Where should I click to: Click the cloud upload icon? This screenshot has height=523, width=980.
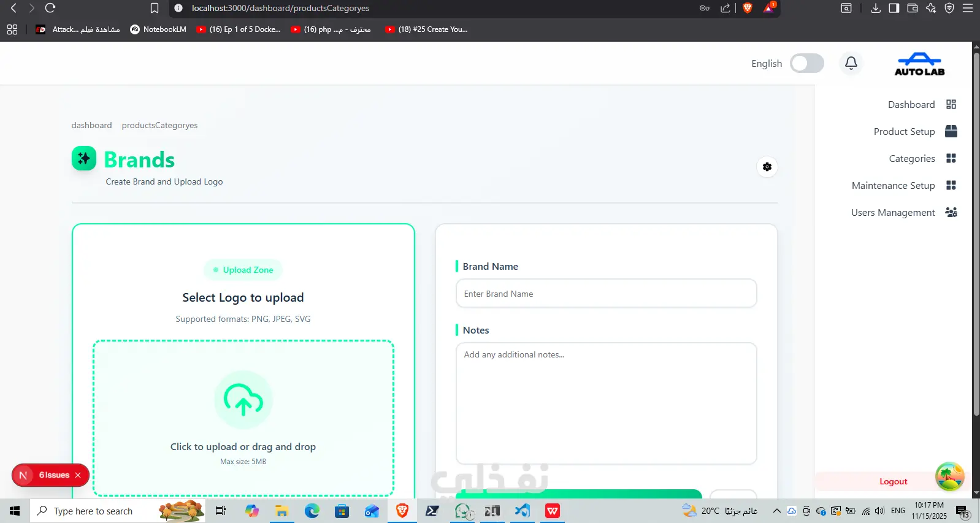click(243, 400)
